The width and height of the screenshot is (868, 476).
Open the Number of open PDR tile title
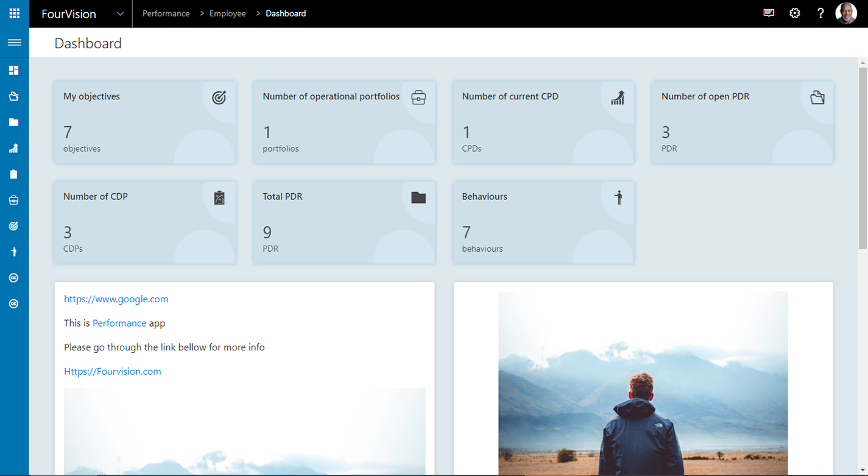(x=705, y=96)
